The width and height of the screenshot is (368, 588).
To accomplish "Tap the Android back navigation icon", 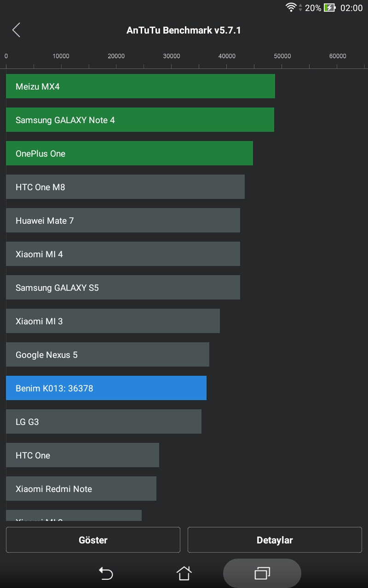I will click(106, 573).
